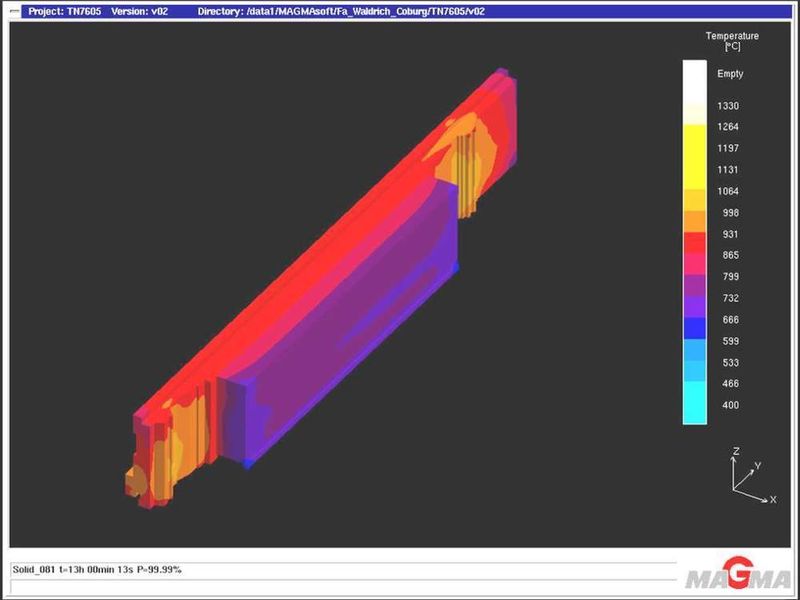The height and width of the screenshot is (600, 800).
Task: Select the bright yellow legend band near 1197
Action: pos(694,157)
